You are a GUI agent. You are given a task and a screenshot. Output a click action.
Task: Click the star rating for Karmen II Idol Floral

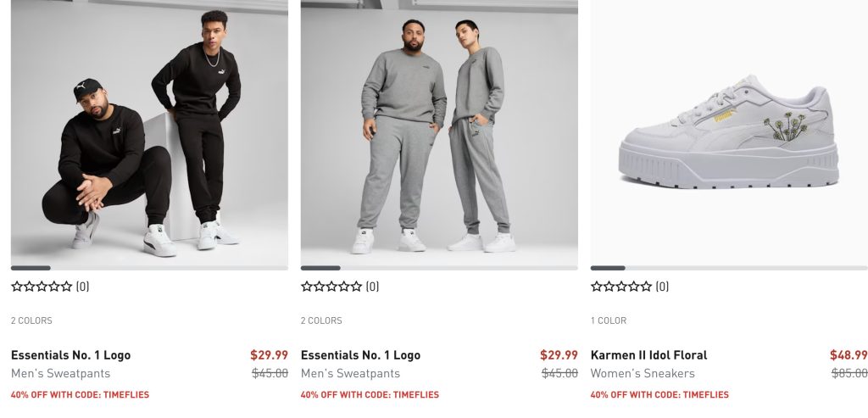pyautogui.click(x=621, y=287)
